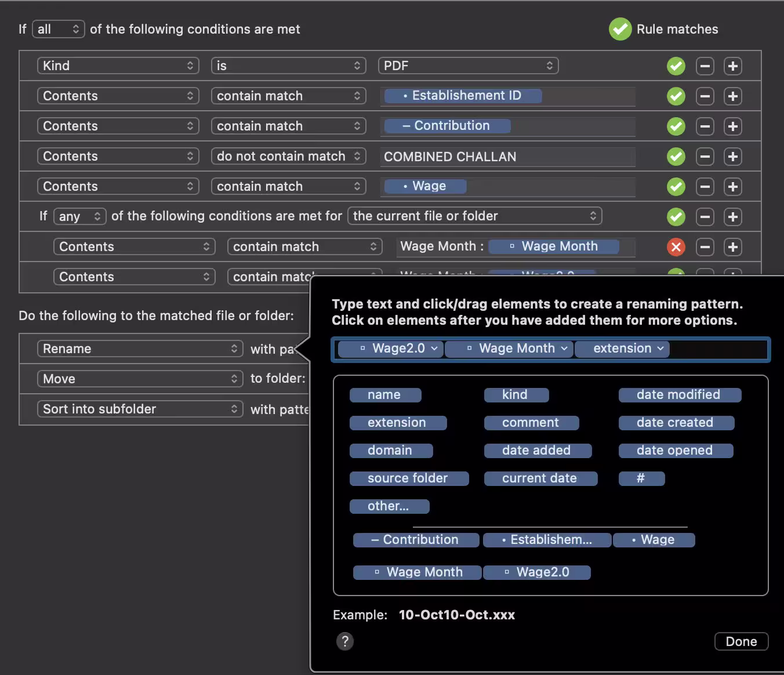The image size is (784, 675).
Task: Click green check on Contribution row
Action: [x=676, y=126]
